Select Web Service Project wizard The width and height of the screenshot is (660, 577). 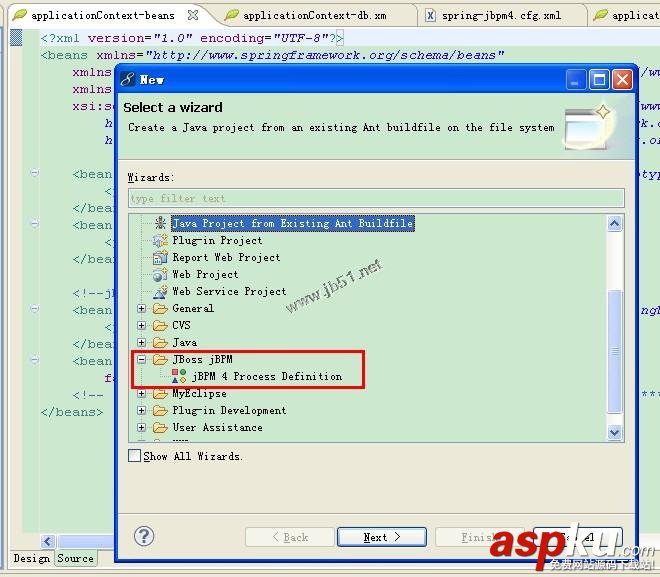pos(229,291)
